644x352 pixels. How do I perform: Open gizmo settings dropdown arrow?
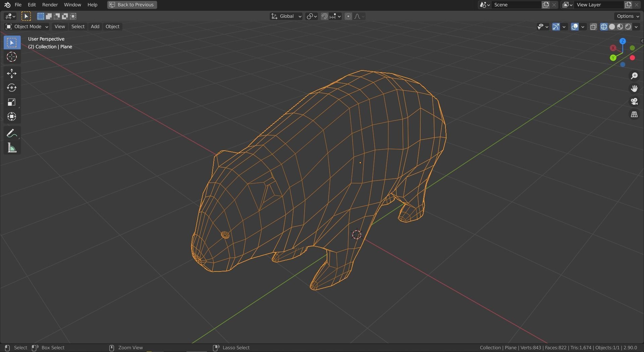(x=564, y=27)
